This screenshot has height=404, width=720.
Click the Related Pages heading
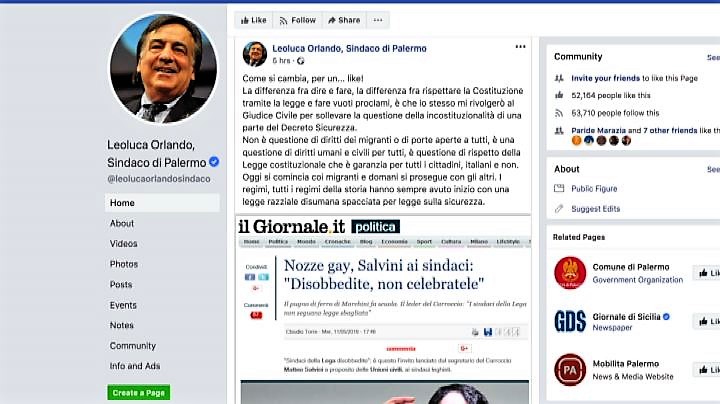point(579,237)
